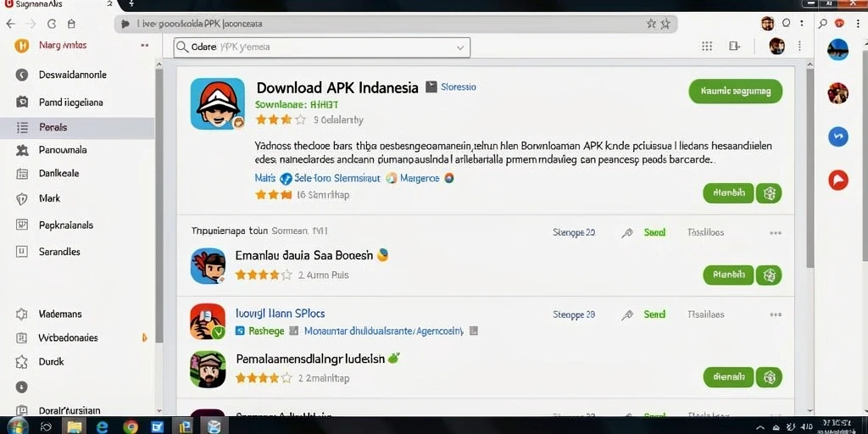Image resolution: width=868 pixels, height=434 pixels.
Task: Open the Iuovigl Ilann SPlocs app
Action: 280,314
